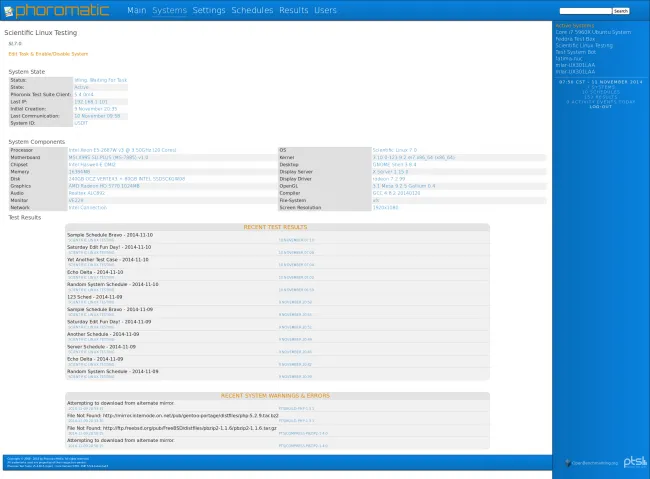Open Saturday Edit Fun Day! - 2014-11-09 result
Image resolution: width=650 pixels, height=479 pixels.
pyautogui.click(x=109, y=322)
